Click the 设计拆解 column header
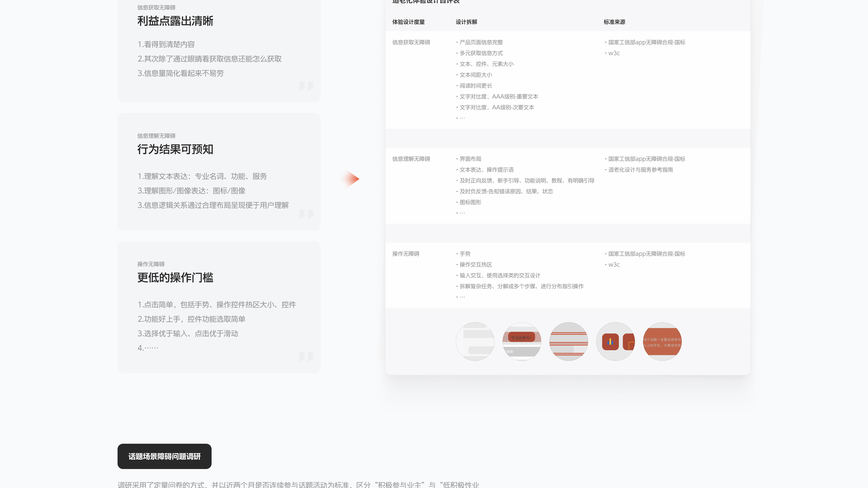Image resolution: width=868 pixels, height=488 pixels. point(466,22)
